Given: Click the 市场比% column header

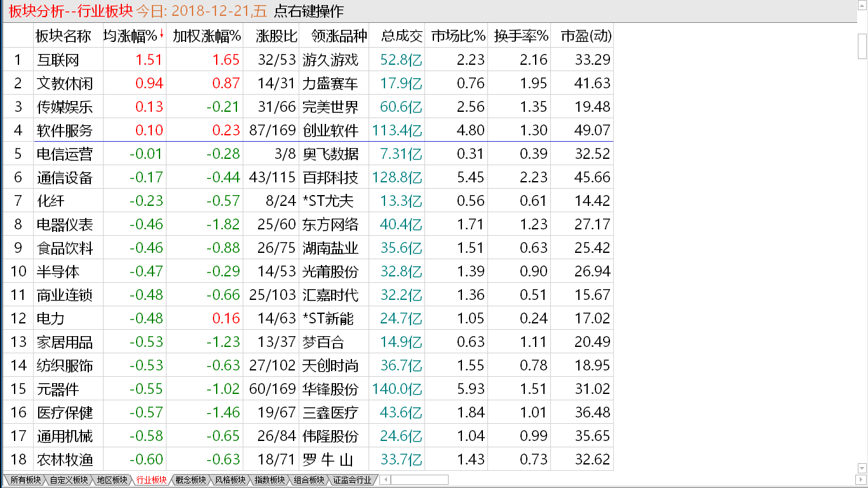Looking at the screenshot, I should coord(458,36).
